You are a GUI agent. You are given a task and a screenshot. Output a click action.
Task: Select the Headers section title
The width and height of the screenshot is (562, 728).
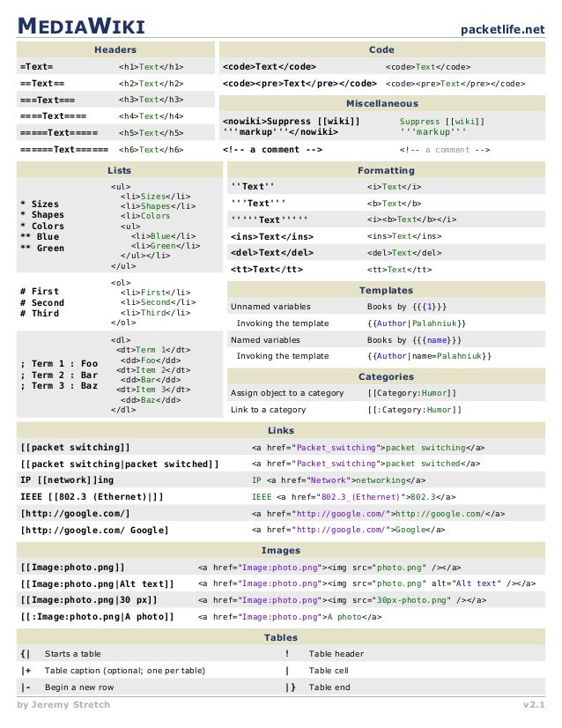pos(115,49)
